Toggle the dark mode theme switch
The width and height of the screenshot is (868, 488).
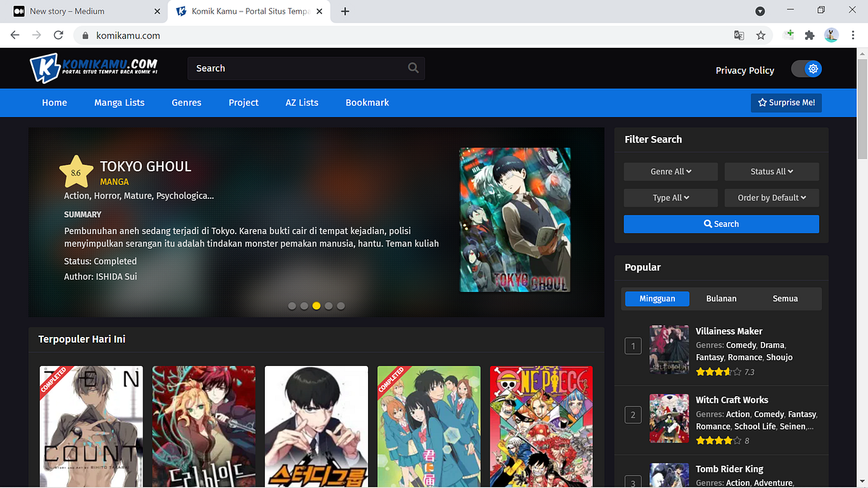click(x=807, y=69)
